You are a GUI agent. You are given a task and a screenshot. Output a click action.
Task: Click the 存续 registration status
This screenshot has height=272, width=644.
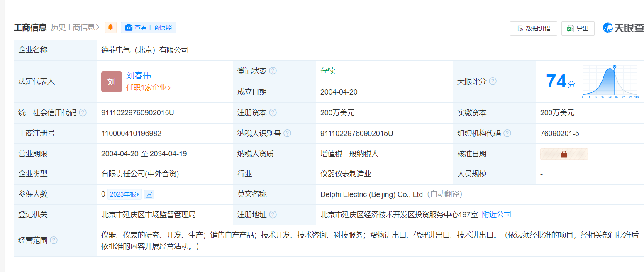tap(328, 70)
